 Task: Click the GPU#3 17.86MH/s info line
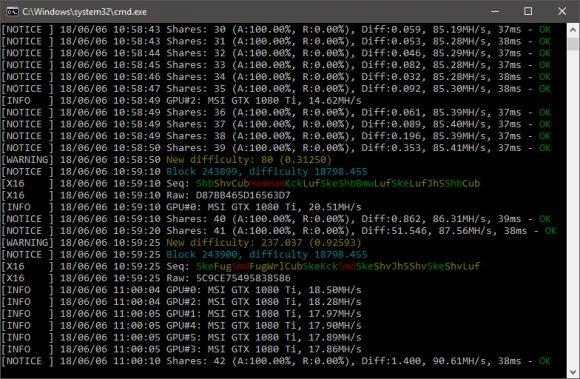point(182,349)
